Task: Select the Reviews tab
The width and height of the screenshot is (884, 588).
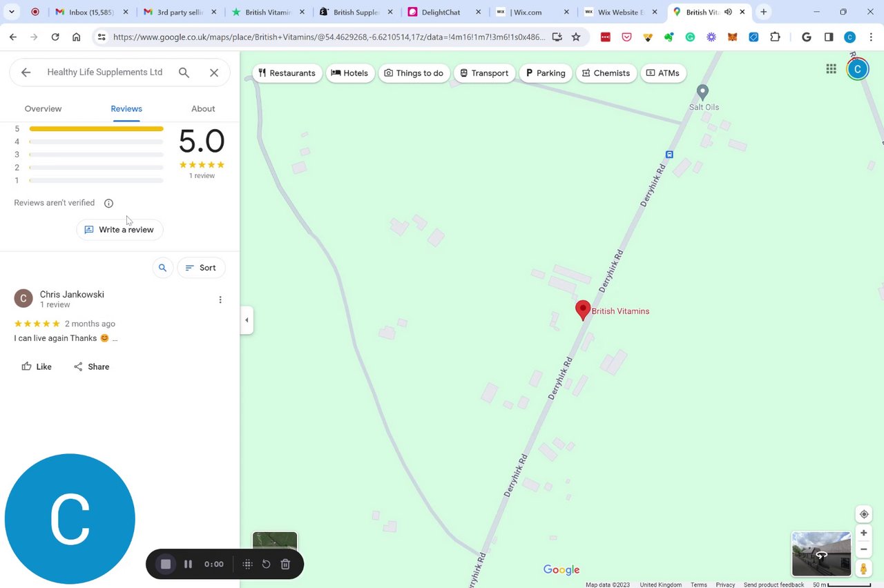Action: (126, 109)
